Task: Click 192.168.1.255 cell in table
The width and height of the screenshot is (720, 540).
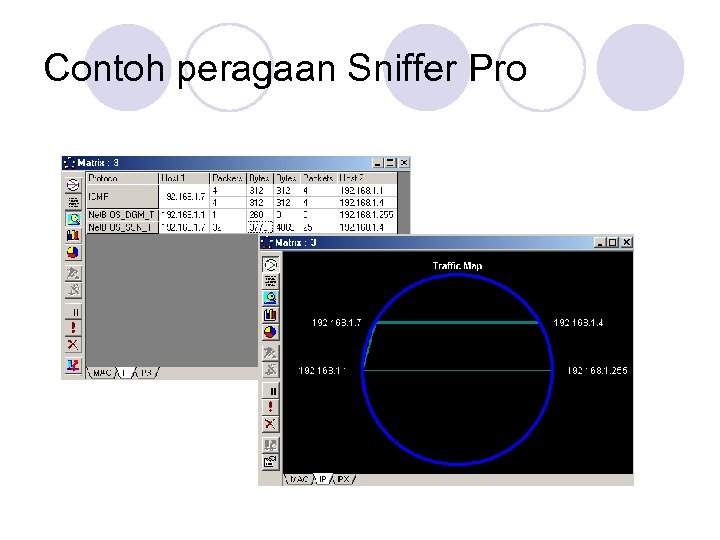Action: [366, 215]
